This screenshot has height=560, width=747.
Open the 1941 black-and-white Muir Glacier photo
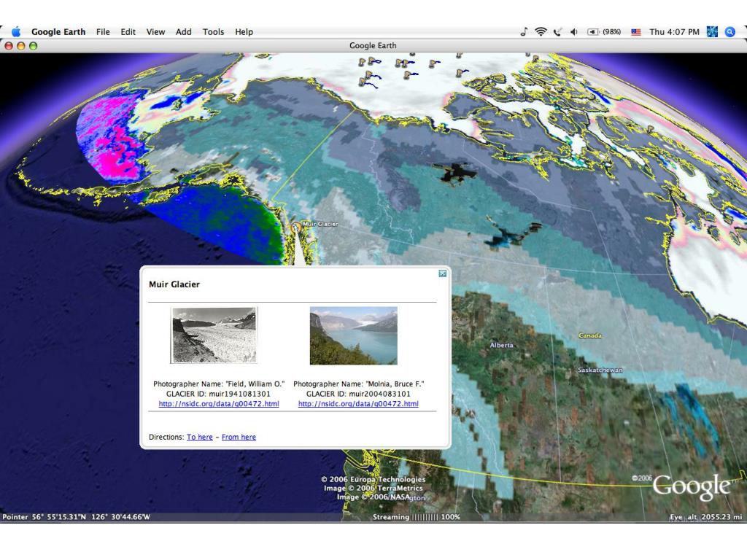214,335
